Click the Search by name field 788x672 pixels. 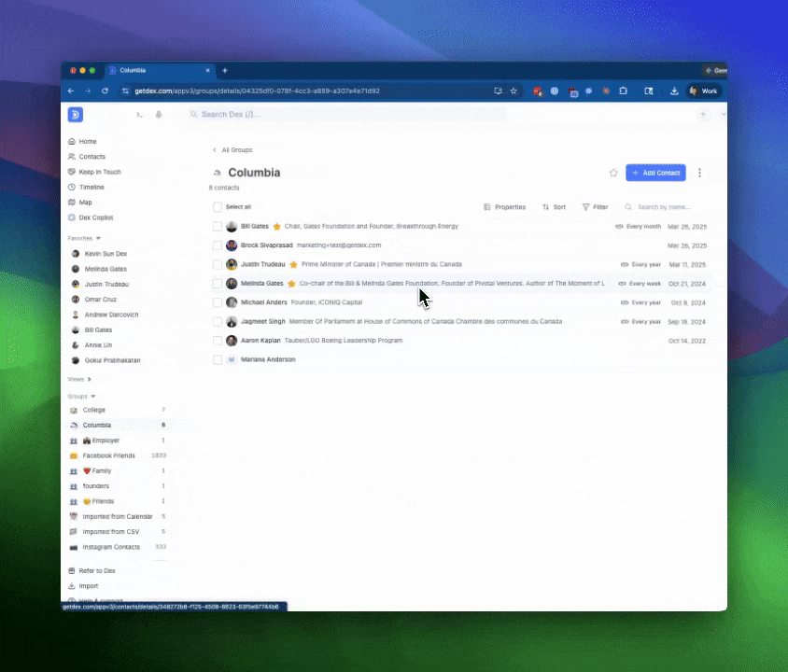click(663, 206)
